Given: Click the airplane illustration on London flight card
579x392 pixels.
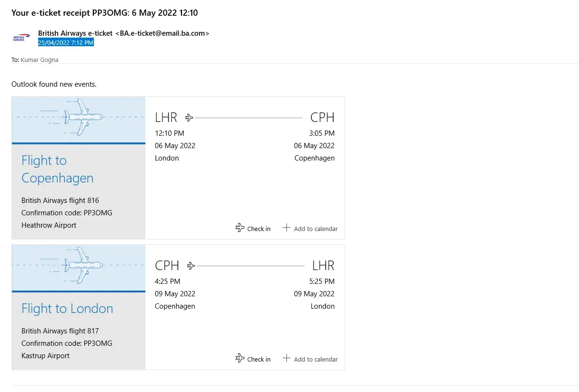Looking at the screenshot, I should click(x=81, y=265).
